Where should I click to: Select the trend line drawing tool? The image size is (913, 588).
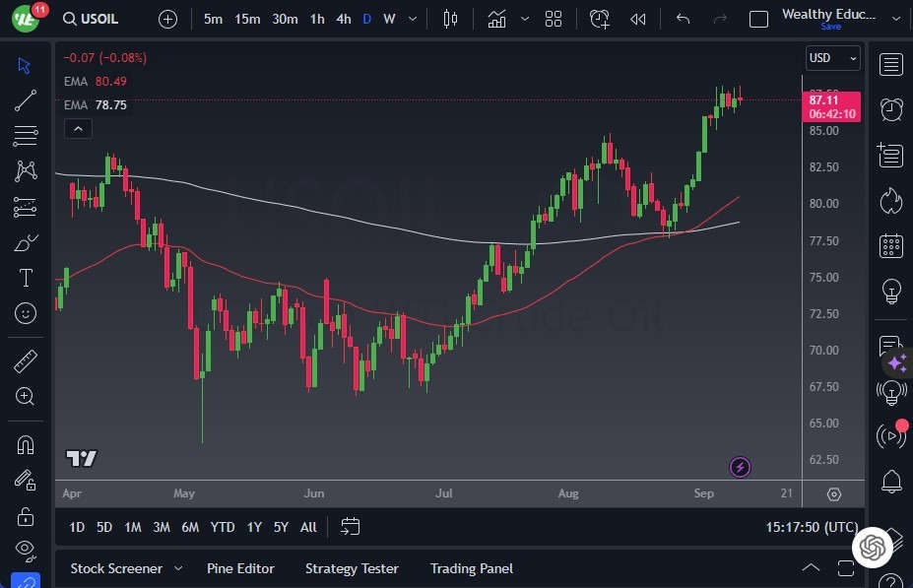(25, 100)
